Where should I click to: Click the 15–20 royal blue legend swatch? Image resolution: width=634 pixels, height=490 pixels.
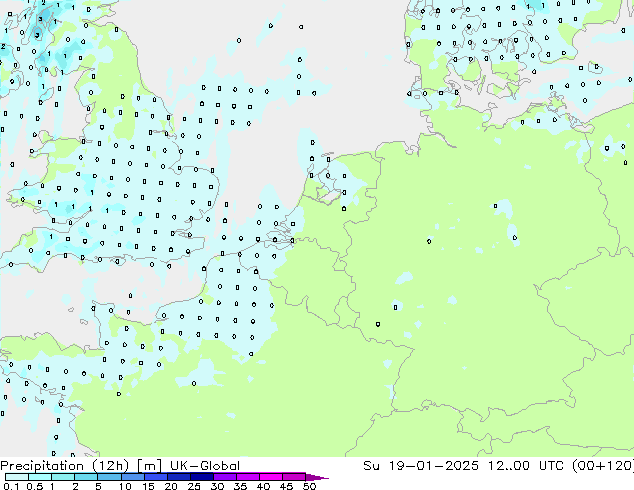(x=155, y=477)
